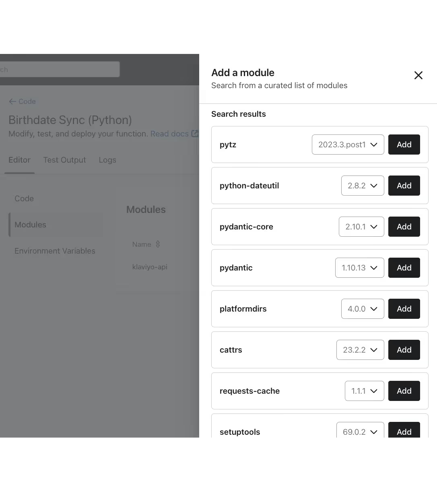Screen dimensions: 437x504
Task: Add the python-dateutil module
Action: pyautogui.click(x=404, y=186)
